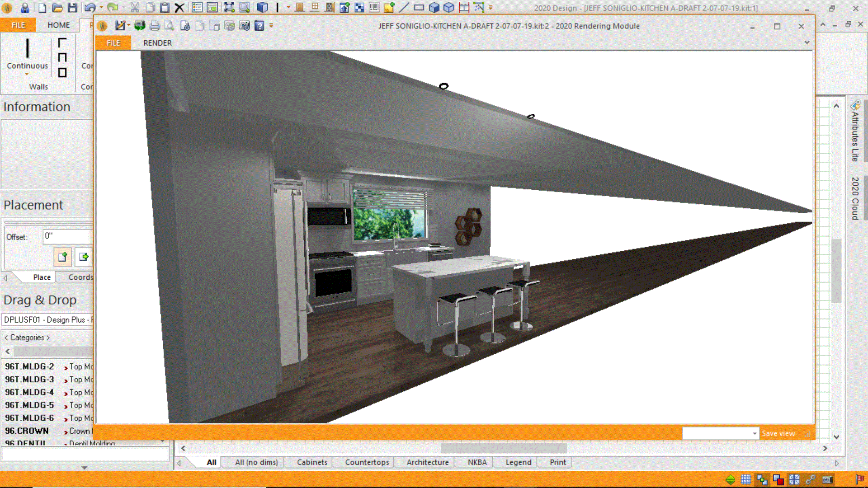Toggle the camera status bar icon
This screenshot has width=868, height=488.
[827, 479]
